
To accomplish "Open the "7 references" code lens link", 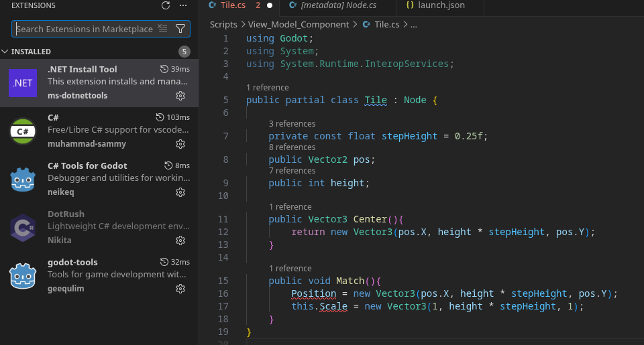I will (292, 171).
